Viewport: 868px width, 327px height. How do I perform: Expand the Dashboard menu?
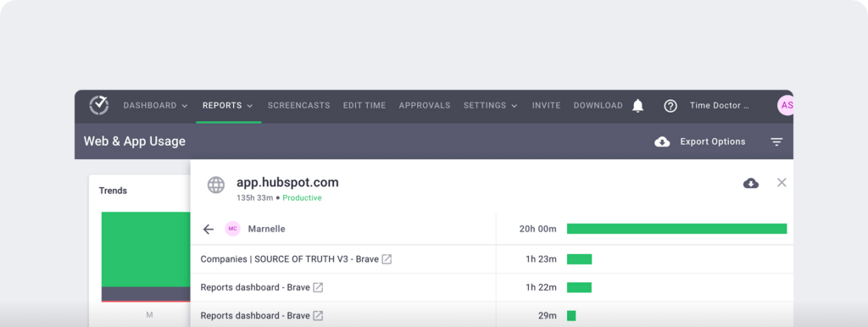pyautogui.click(x=156, y=106)
